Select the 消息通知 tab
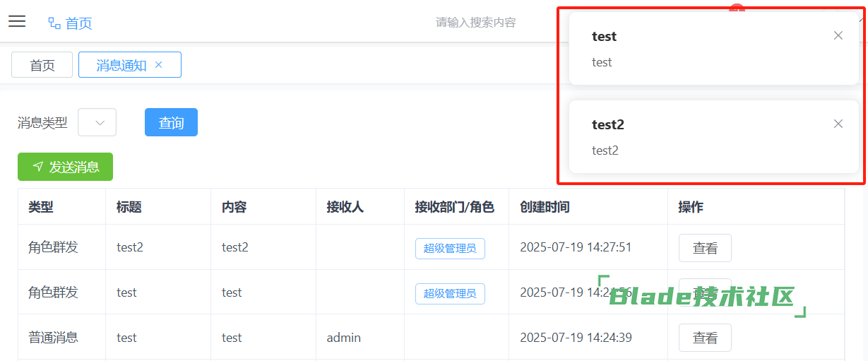 [x=121, y=65]
